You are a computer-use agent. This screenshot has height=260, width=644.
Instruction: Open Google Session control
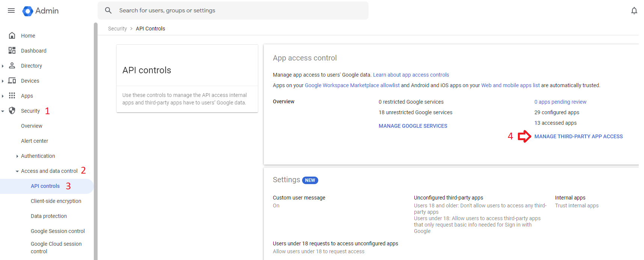coord(58,231)
